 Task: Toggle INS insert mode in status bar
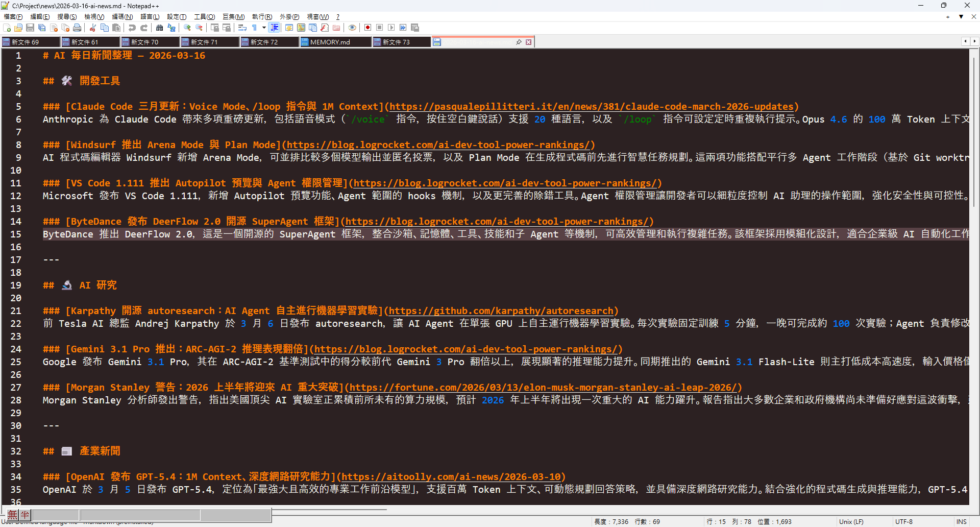point(962,522)
